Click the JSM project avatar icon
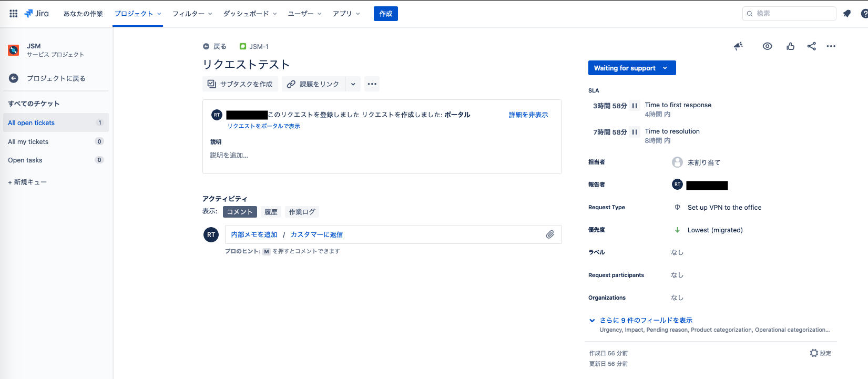The width and height of the screenshot is (868, 379). click(x=14, y=50)
